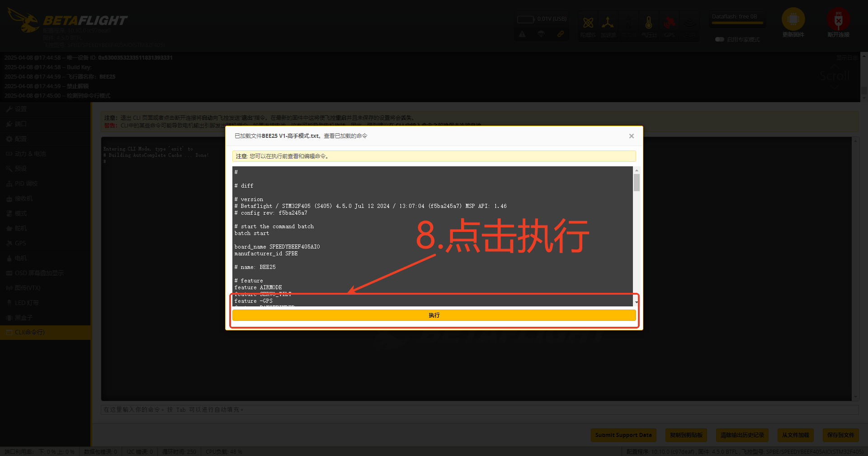
Task: Open the 设置 (Setup) wrench tab
Action: (45, 109)
